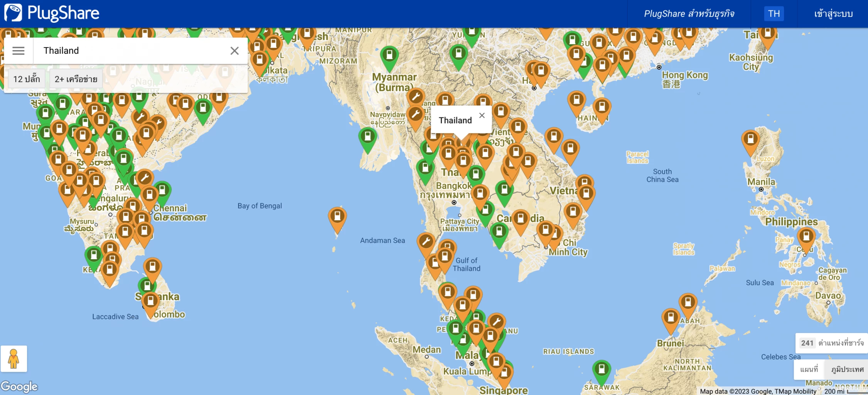Clear the Thailand search query
868x395 pixels.
[234, 51]
